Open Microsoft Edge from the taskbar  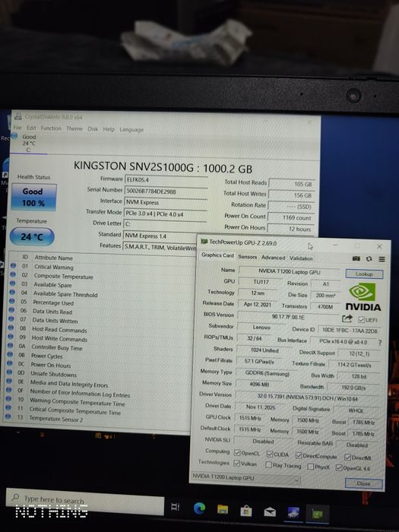pos(199,508)
